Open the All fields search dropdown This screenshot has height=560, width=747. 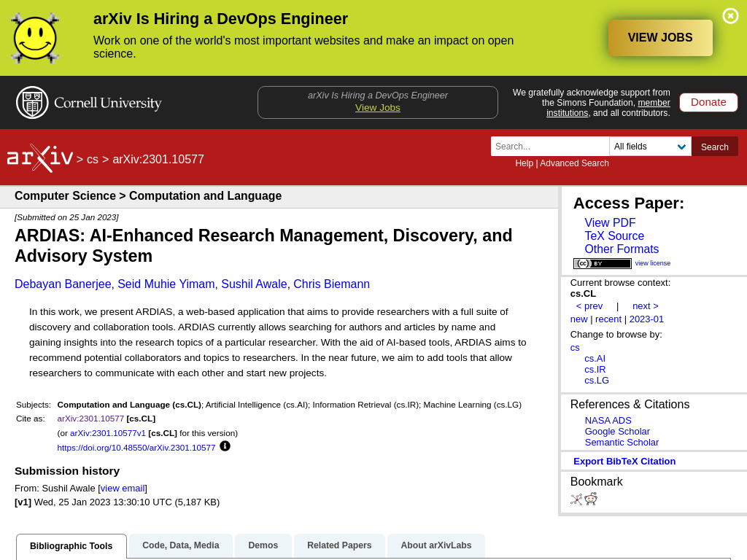(x=650, y=147)
